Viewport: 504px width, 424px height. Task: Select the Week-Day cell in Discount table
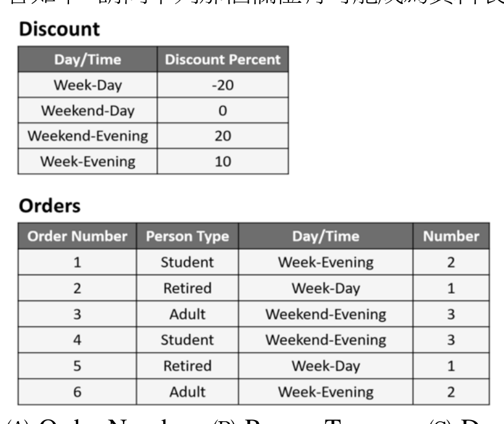88,85
